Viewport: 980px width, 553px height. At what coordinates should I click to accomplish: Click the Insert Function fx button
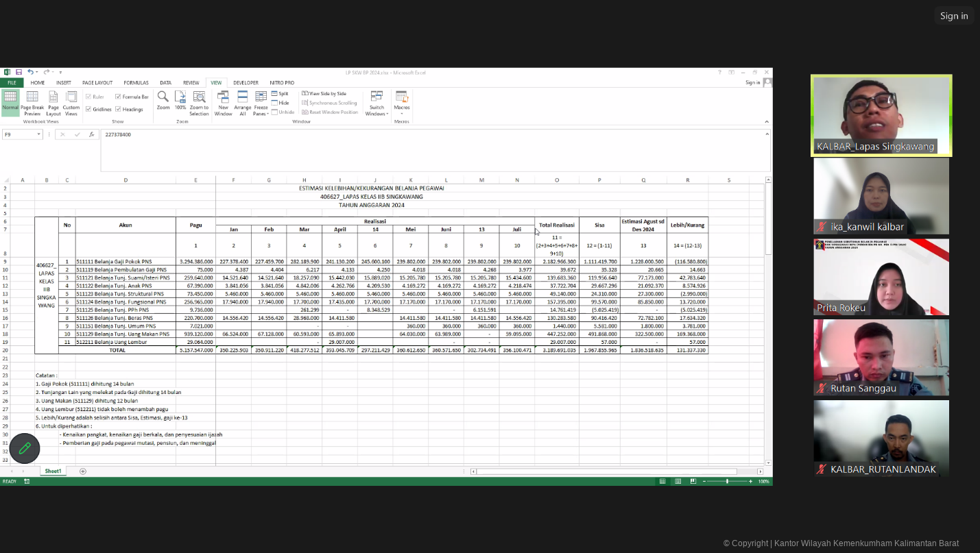91,134
